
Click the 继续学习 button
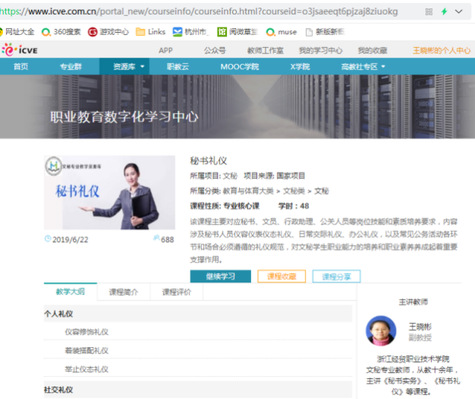click(x=220, y=276)
